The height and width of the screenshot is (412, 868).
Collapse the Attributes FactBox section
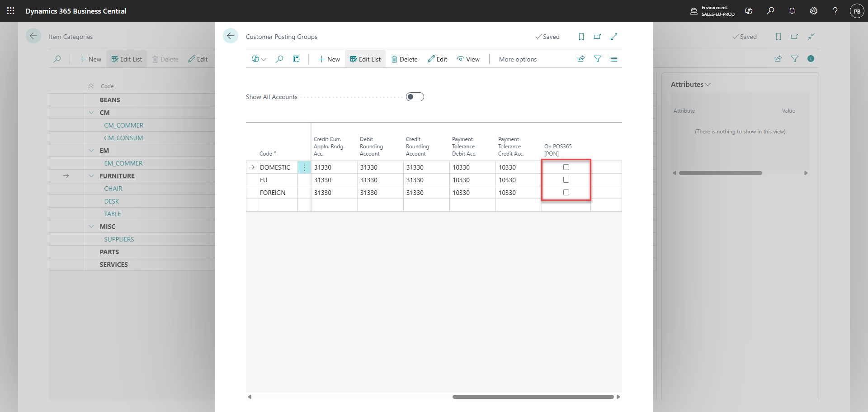click(690, 85)
